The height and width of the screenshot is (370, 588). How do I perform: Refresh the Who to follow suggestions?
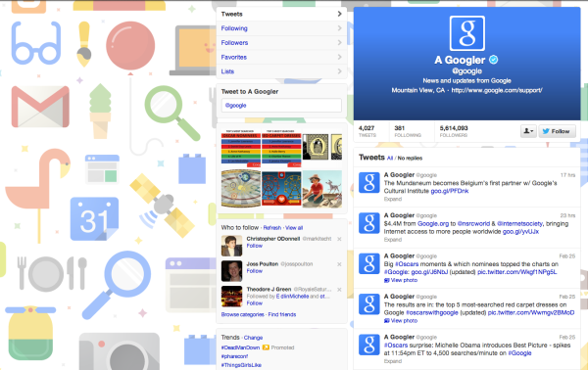[271, 228]
